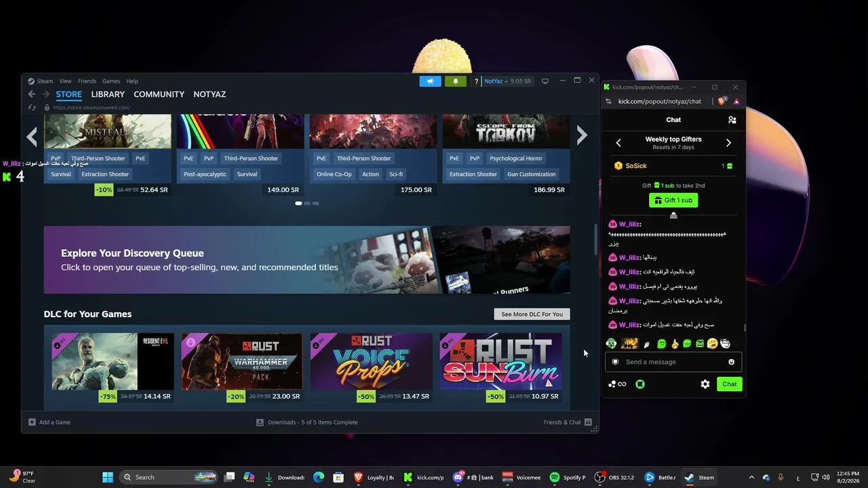
Task: Open Resident Evil DLC thumbnail
Action: tap(113, 361)
